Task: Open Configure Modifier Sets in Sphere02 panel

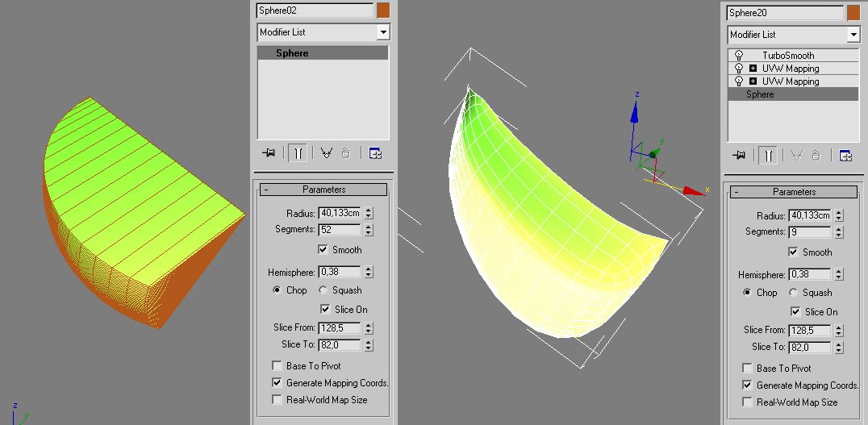Action: 375,153
